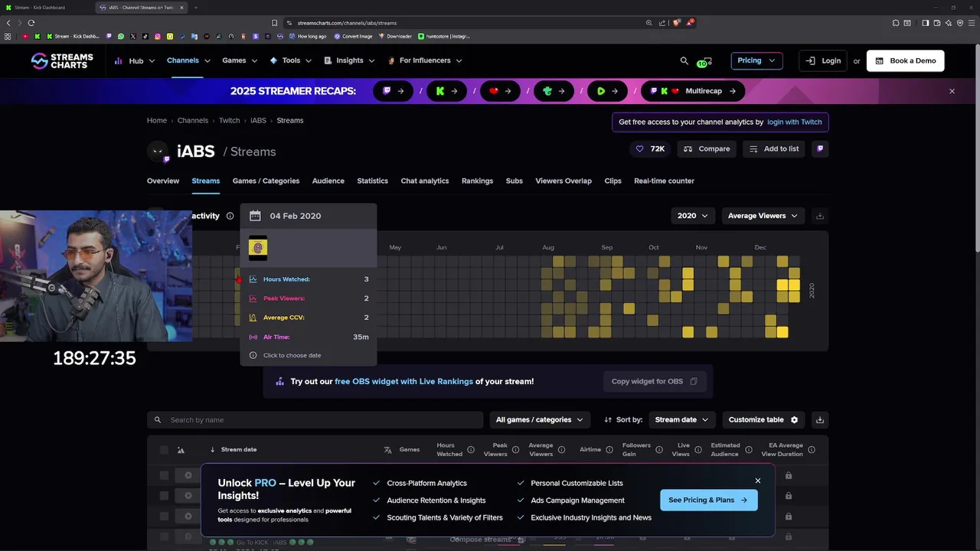This screenshot has height=551, width=980.
Task: Click inside Search by name field
Action: [315, 419]
